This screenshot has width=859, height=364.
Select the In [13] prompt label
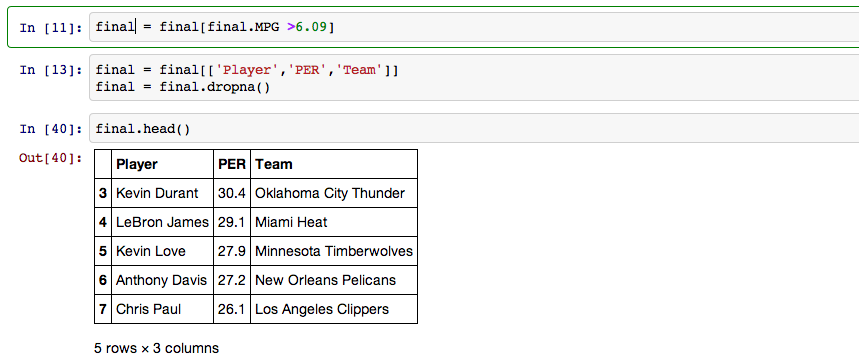[x=50, y=70]
